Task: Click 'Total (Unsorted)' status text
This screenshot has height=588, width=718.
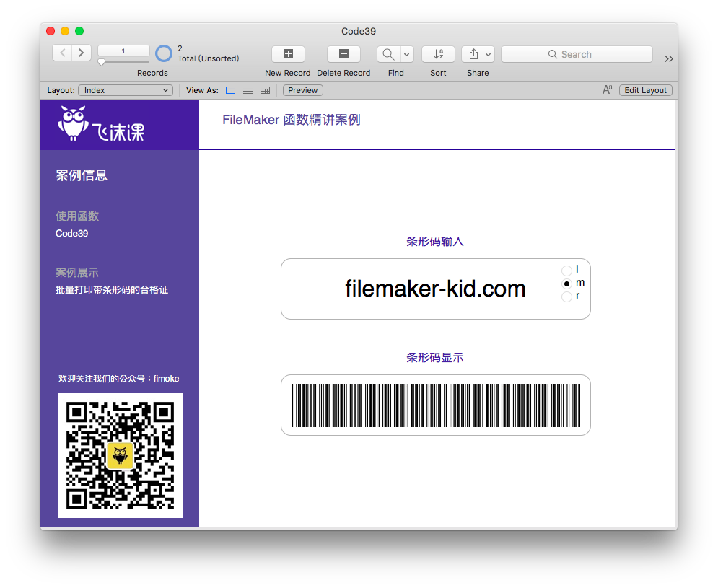Action: pyautogui.click(x=209, y=58)
